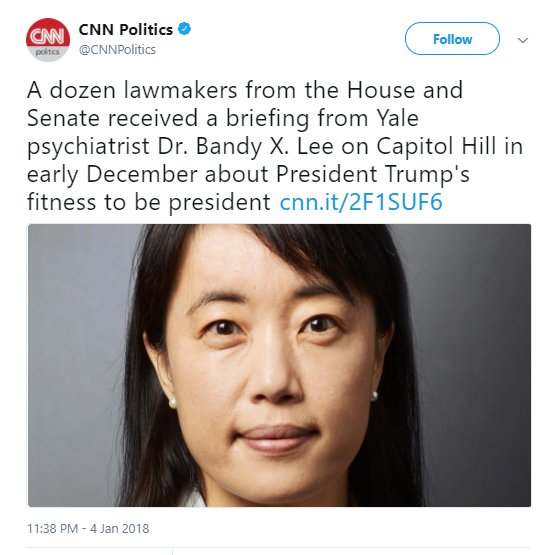Open the attached portrait photo

coord(279,365)
